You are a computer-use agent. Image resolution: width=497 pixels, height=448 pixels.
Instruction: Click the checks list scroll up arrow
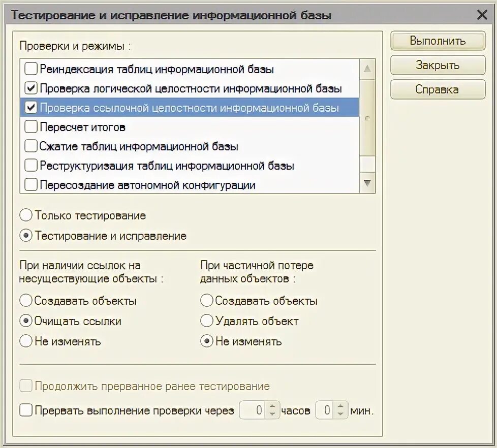tap(367, 69)
